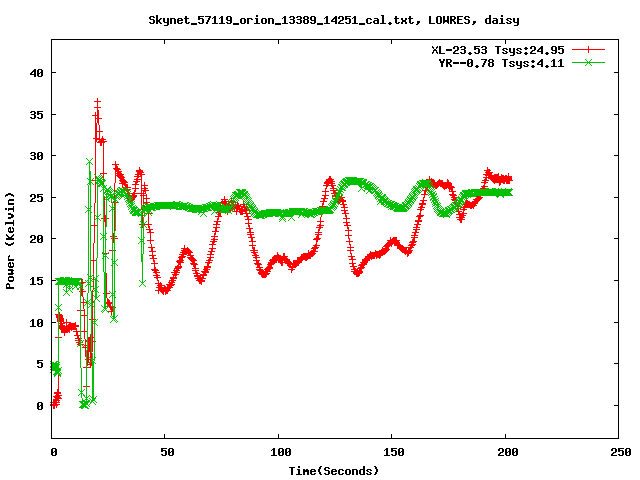Screen dimensions: 640x480
Task: Click the Power (Kelvin) y-axis label
Action: tap(10, 240)
